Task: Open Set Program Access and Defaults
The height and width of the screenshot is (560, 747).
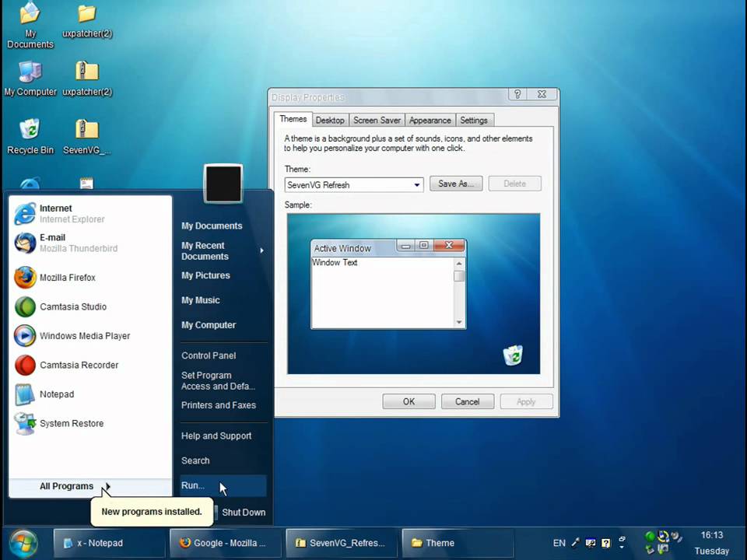Action: [x=218, y=380]
